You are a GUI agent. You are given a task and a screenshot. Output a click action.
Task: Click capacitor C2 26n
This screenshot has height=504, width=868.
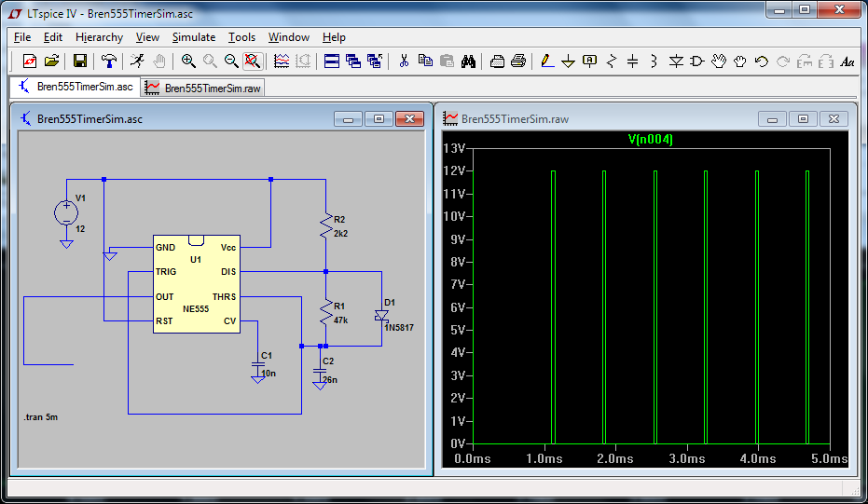pyautogui.click(x=320, y=371)
